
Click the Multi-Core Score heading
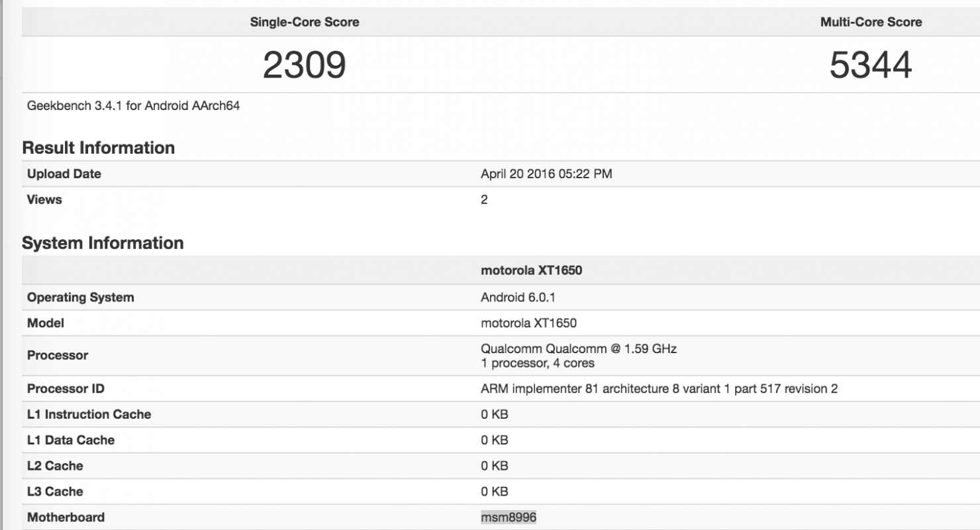(871, 22)
